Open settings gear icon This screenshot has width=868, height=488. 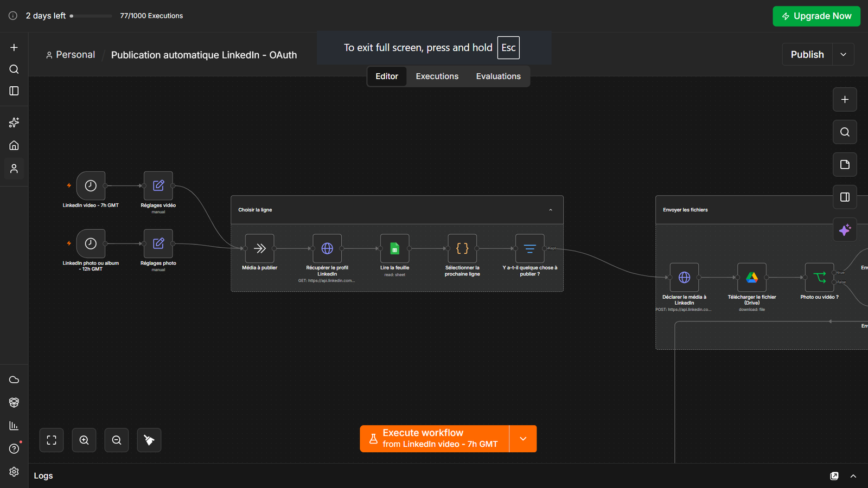click(14, 472)
